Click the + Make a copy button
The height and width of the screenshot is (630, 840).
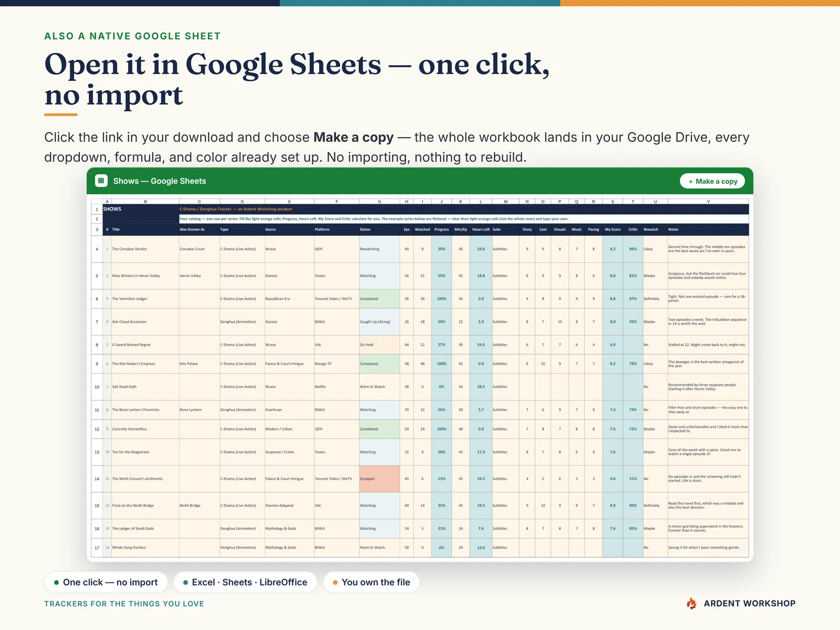[712, 181]
